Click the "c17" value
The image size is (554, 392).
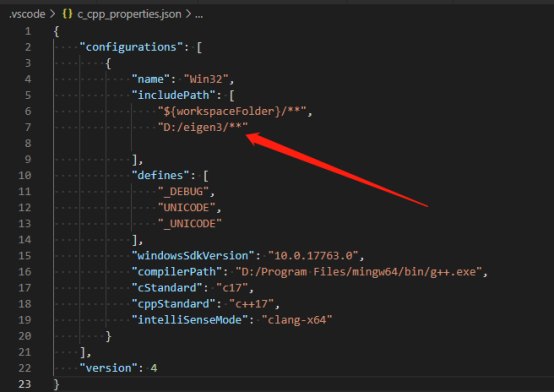click(232, 288)
